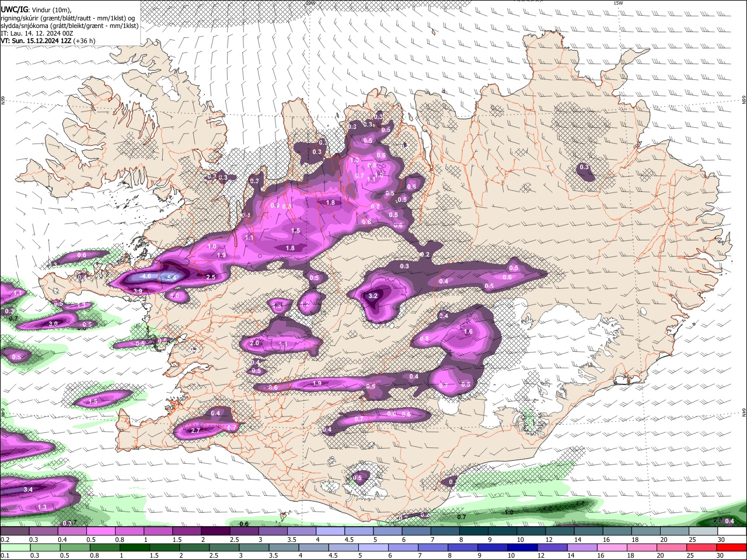The height and width of the screenshot is (560, 747).
Task: Click the 3.4 value at the lower left
Action: pos(28,489)
